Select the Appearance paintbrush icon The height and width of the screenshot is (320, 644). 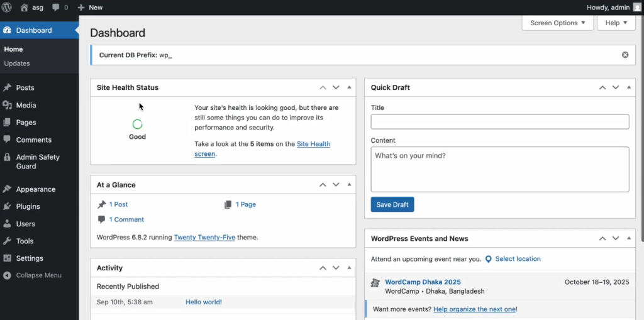(x=7, y=189)
